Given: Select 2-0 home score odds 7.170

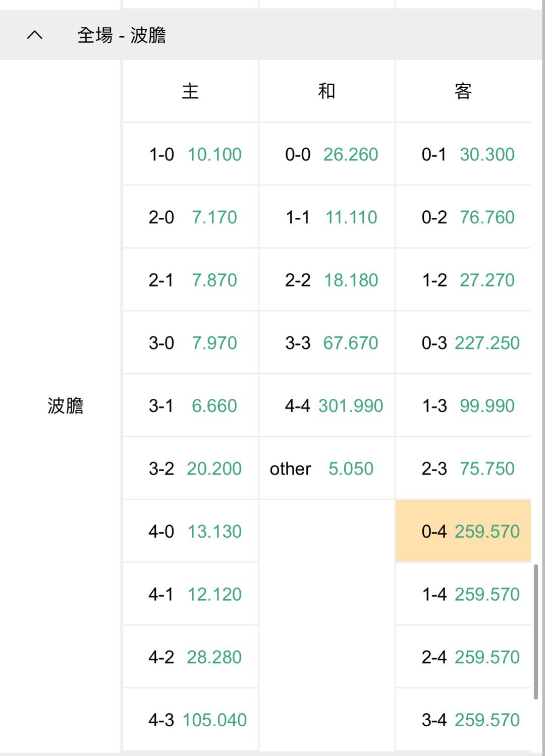Looking at the screenshot, I should click(x=191, y=217).
